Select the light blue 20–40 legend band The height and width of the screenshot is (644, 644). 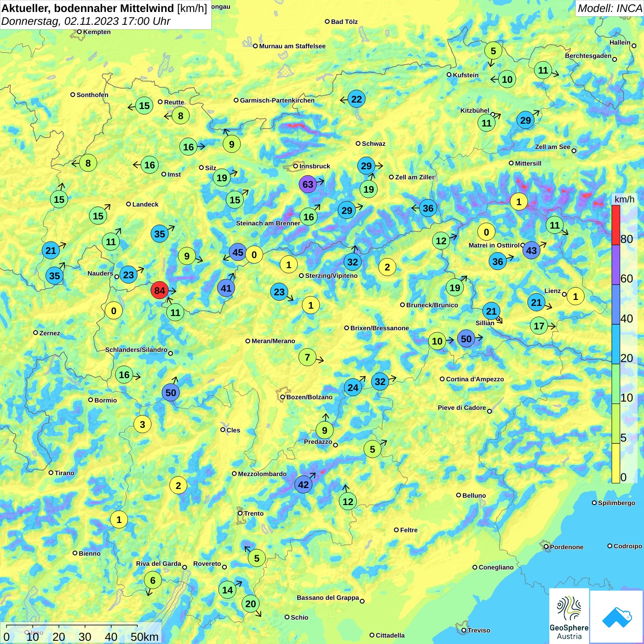615,345
